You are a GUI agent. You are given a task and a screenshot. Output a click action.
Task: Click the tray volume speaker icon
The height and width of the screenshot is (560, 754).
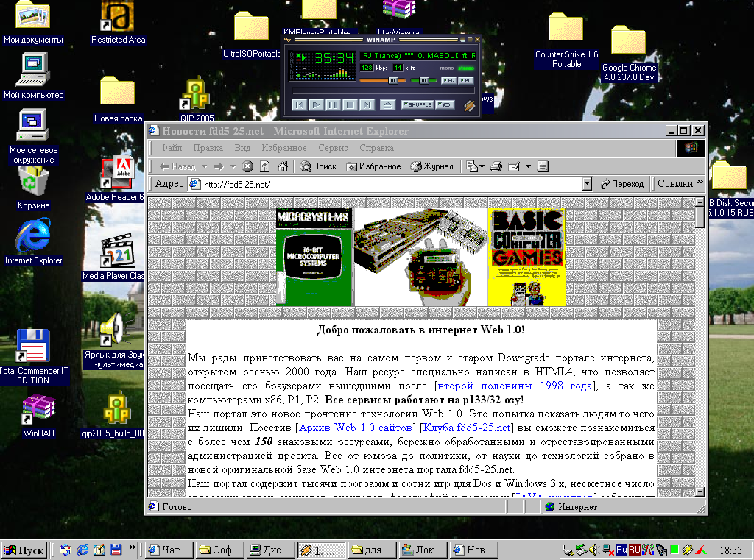pos(594,550)
